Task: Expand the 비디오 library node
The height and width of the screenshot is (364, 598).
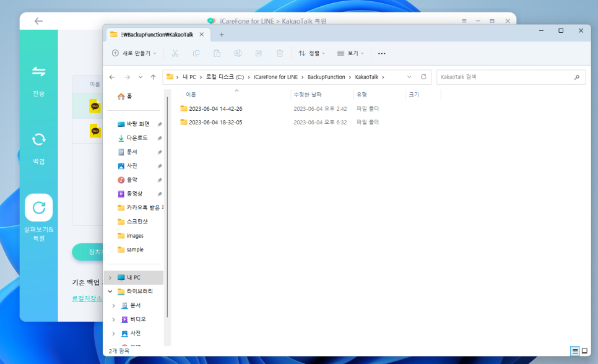Action: coord(113,319)
